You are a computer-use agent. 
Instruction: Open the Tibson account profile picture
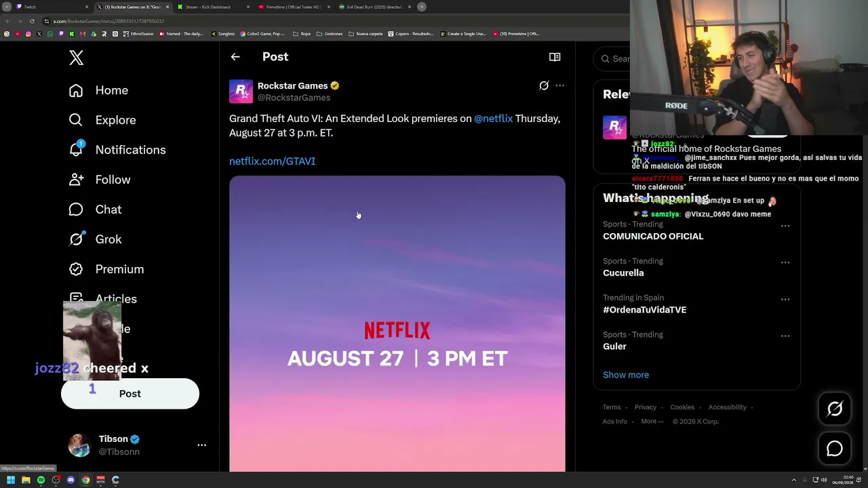click(x=79, y=445)
